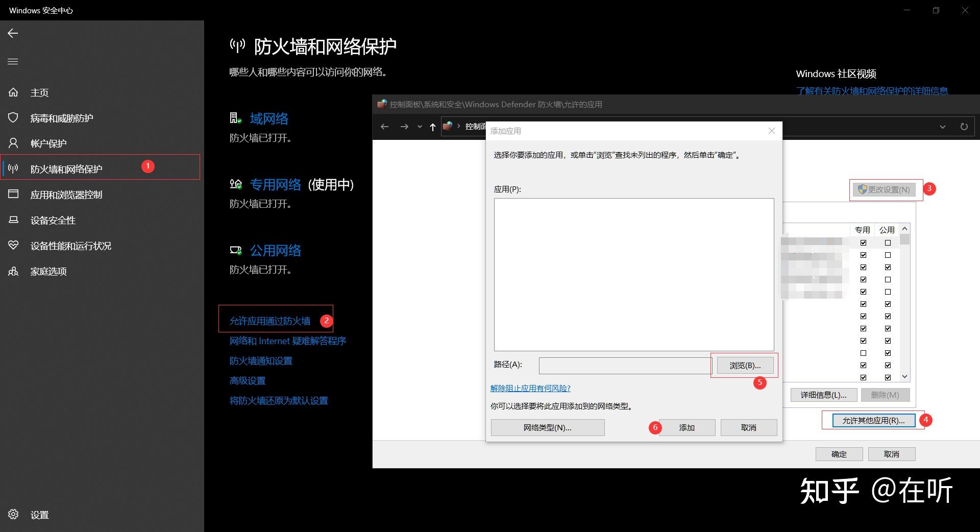Open 防火墙通知设置 link
The image size is (980, 532).
(x=261, y=360)
